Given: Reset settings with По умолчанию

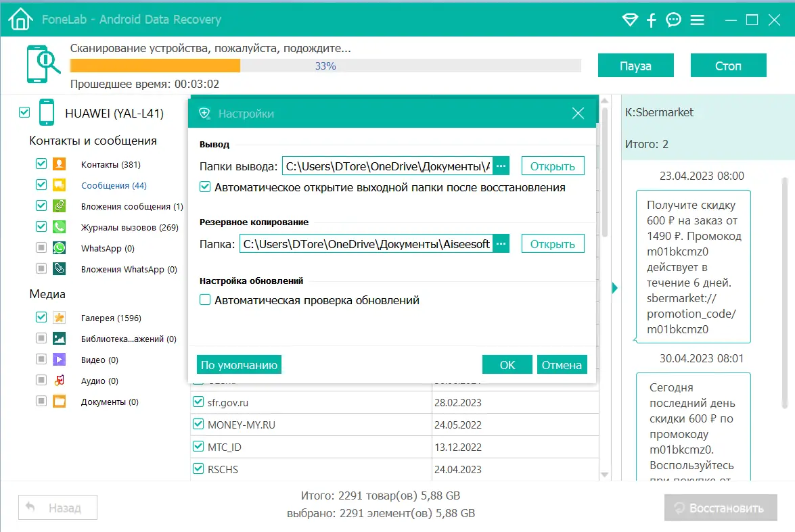Looking at the screenshot, I should [239, 365].
